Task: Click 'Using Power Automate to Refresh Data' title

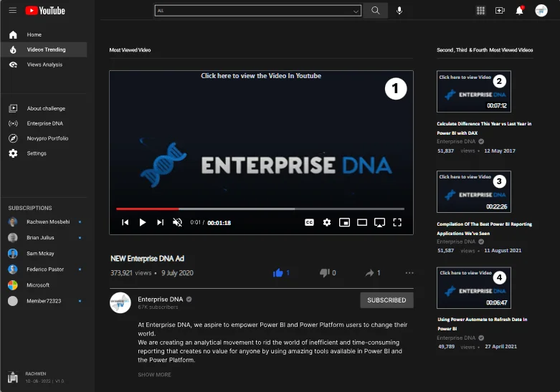Action: [x=482, y=324]
